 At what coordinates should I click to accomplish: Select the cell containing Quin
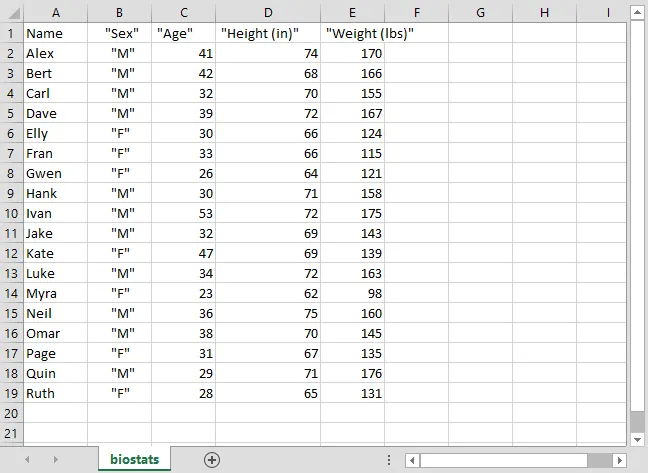(x=55, y=373)
